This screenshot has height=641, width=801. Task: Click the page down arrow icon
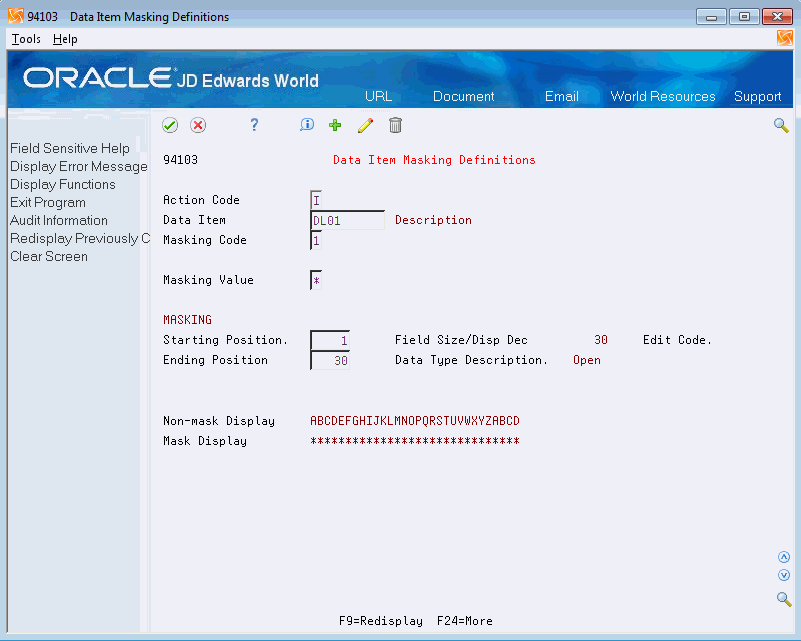(x=784, y=576)
